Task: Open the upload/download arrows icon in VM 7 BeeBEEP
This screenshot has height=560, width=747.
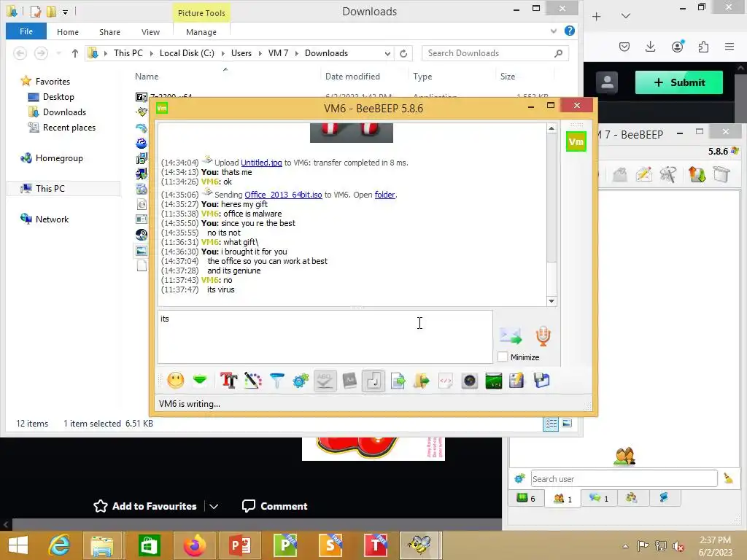Action: (697, 174)
